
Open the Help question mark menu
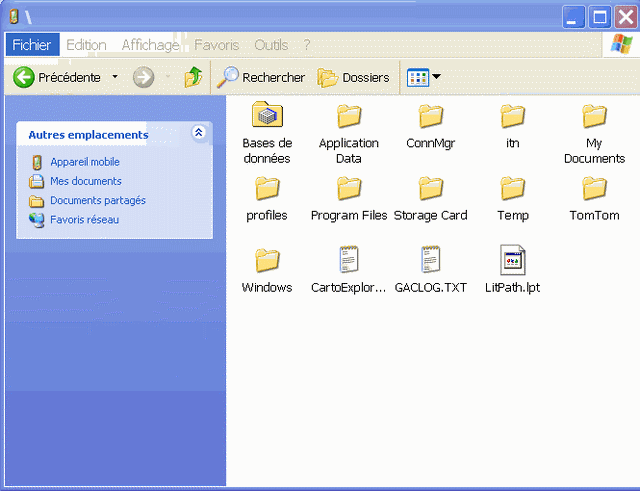[x=307, y=45]
